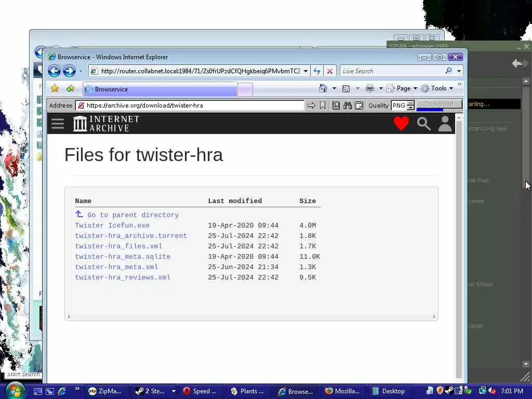Open the Twister Icefun.exe file link
Image resolution: width=532 pixels, height=399 pixels.
coord(112,225)
